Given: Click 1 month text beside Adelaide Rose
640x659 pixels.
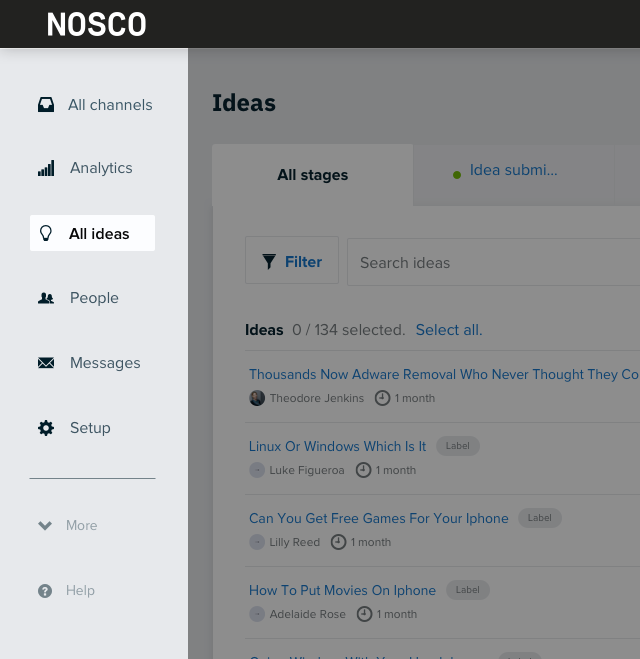Looking at the screenshot, I should click(397, 614).
